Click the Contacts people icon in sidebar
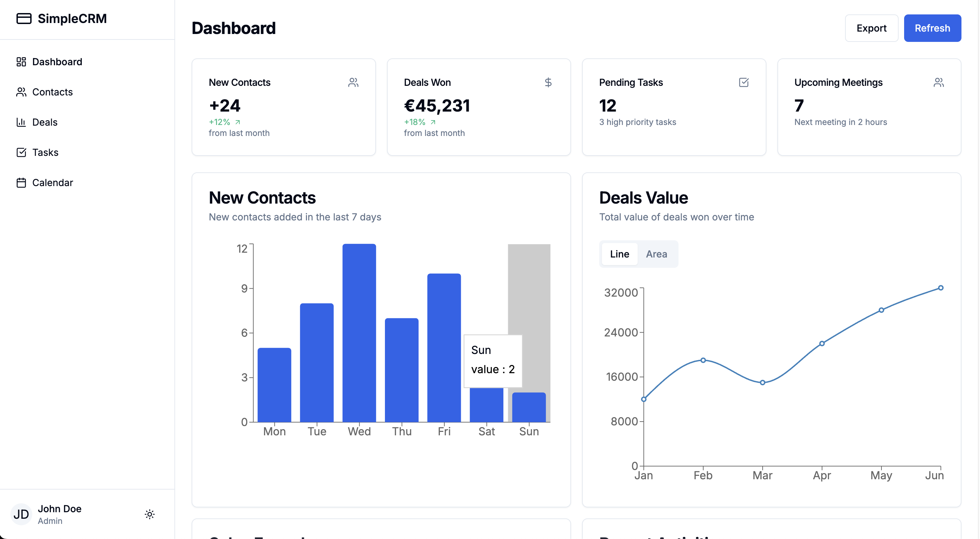980x539 pixels. tap(21, 92)
